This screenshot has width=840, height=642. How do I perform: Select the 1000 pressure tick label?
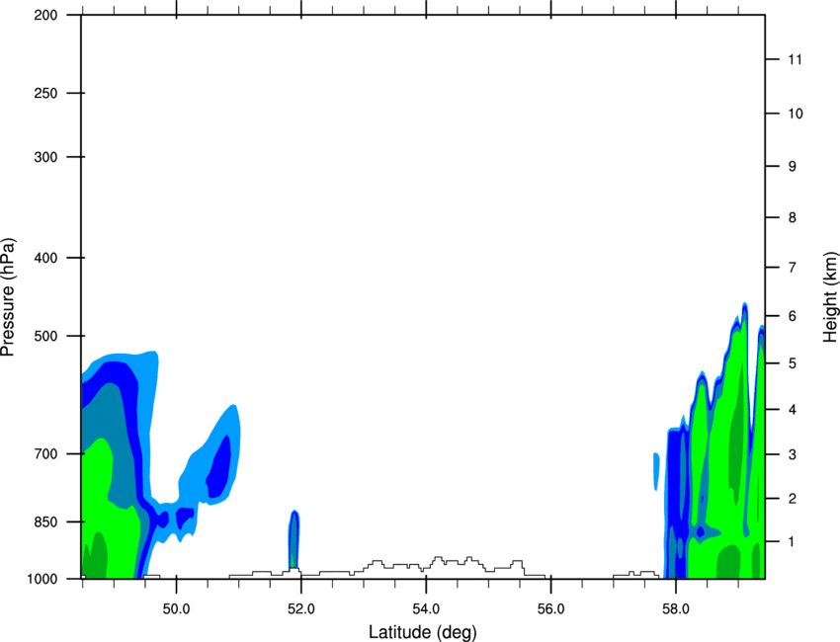pos(42,579)
